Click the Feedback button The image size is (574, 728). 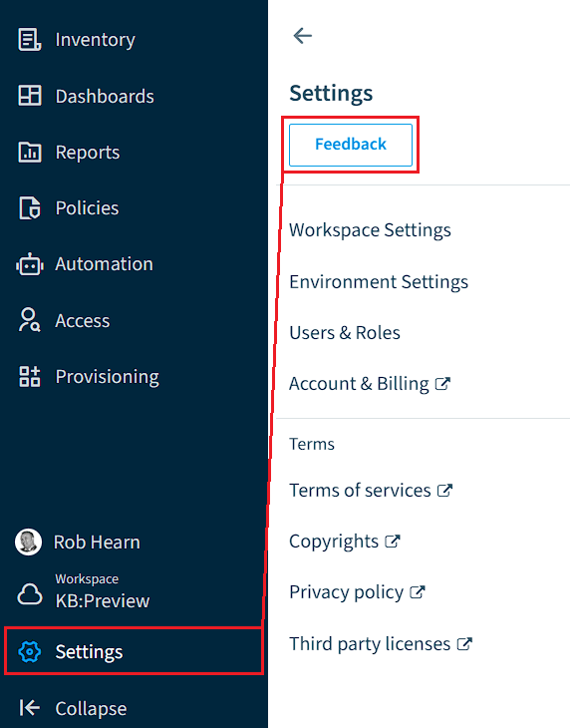click(x=351, y=145)
